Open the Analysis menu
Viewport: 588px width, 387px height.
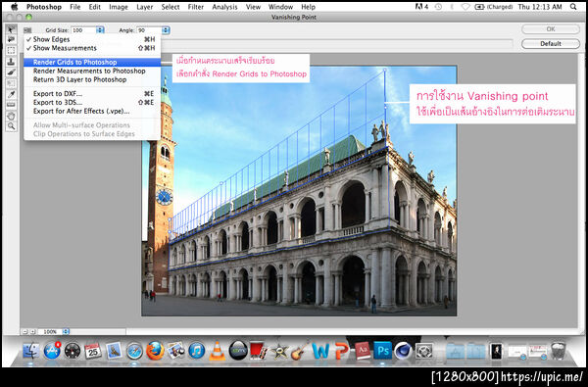(224, 7)
